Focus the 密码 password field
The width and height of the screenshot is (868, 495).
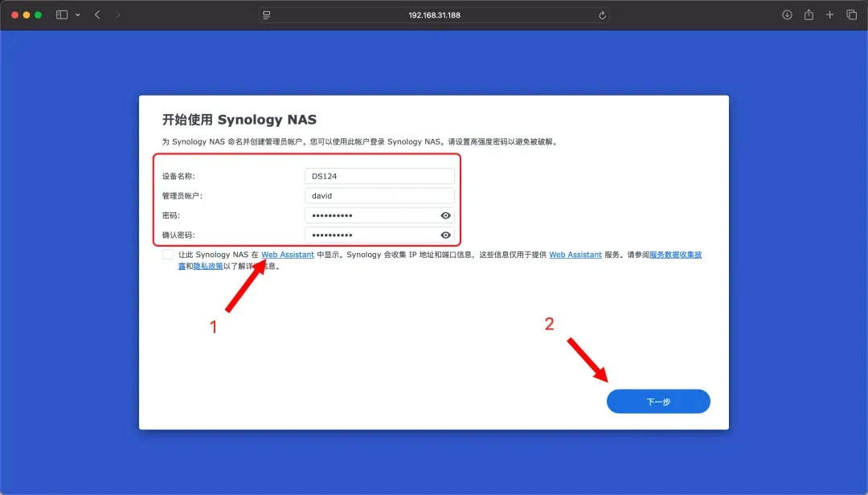(x=379, y=215)
